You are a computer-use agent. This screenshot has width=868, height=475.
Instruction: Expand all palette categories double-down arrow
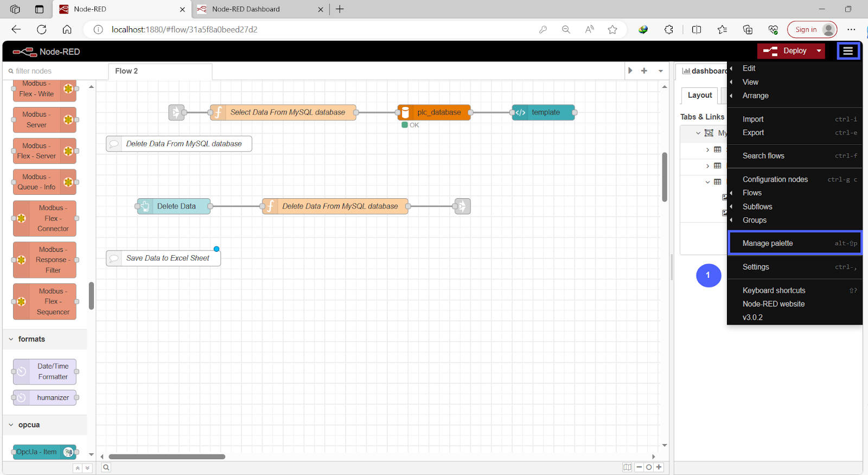[87, 468]
